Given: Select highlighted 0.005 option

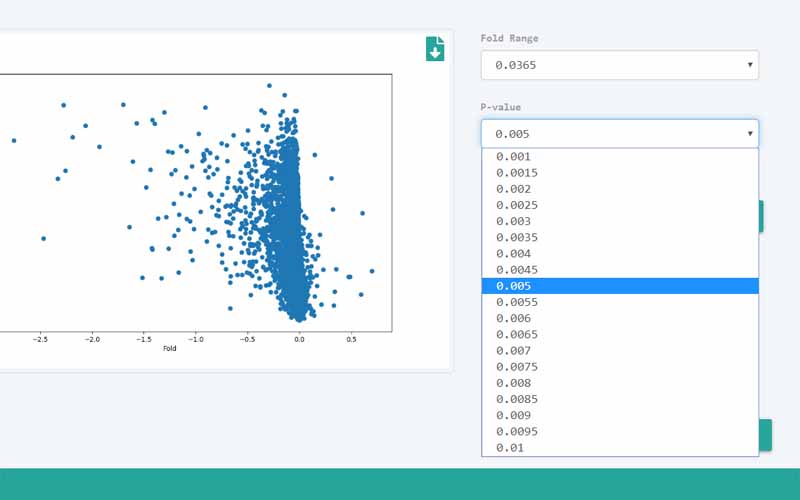Looking at the screenshot, I should point(619,286).
